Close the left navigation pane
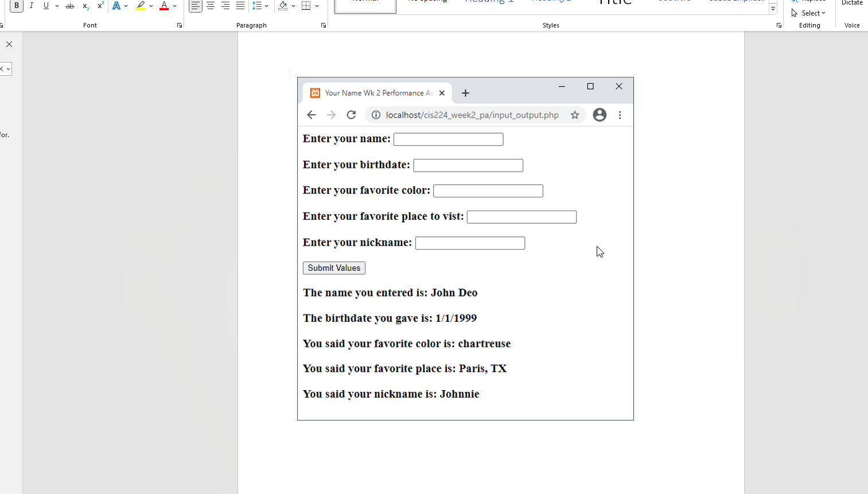Image resolution: width=868 pixels, height=494 pixels. coord(9,44)
